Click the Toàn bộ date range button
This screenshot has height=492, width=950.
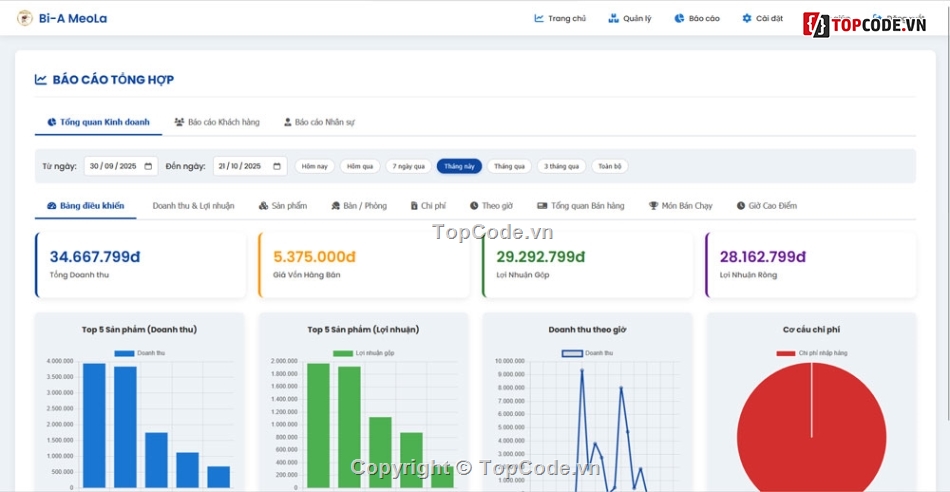(609, 166)
